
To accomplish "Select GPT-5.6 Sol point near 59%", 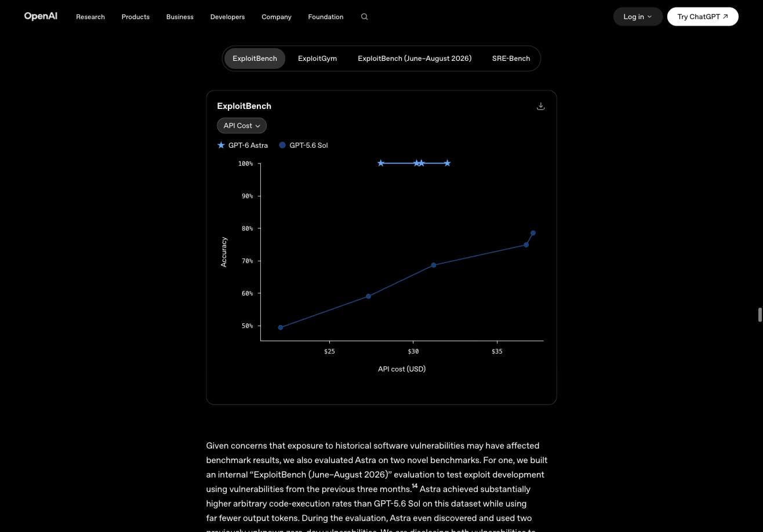I will tap(368, 296).
